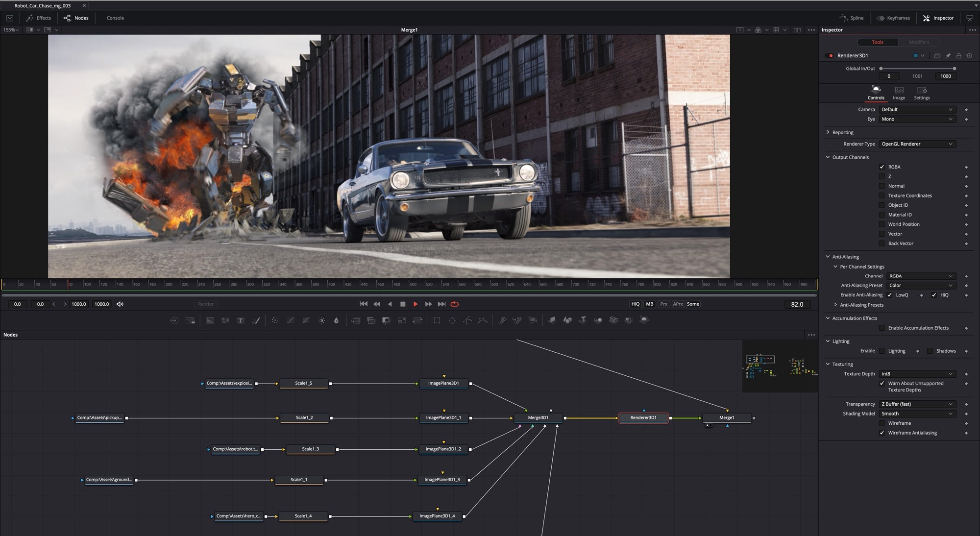Add a Text3D tool
The height and width of the screenshot is (536, 980).
(x=583, y=320)
